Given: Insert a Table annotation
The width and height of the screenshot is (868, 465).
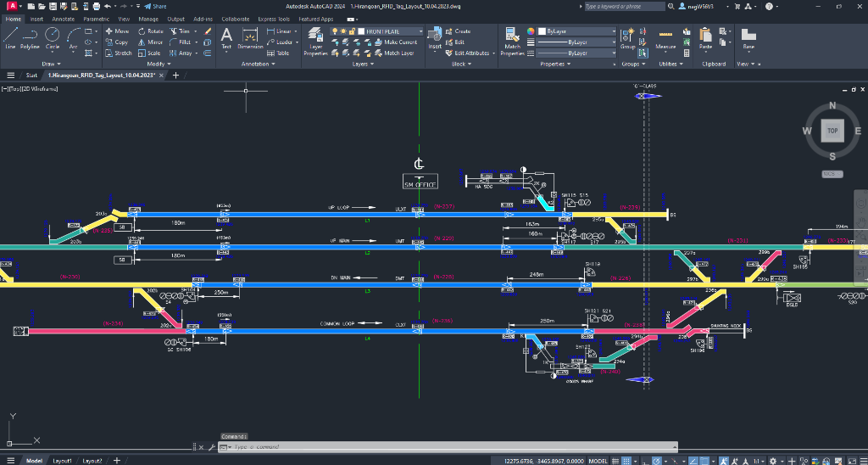Looking at the screenshot, I should (278, 53).
